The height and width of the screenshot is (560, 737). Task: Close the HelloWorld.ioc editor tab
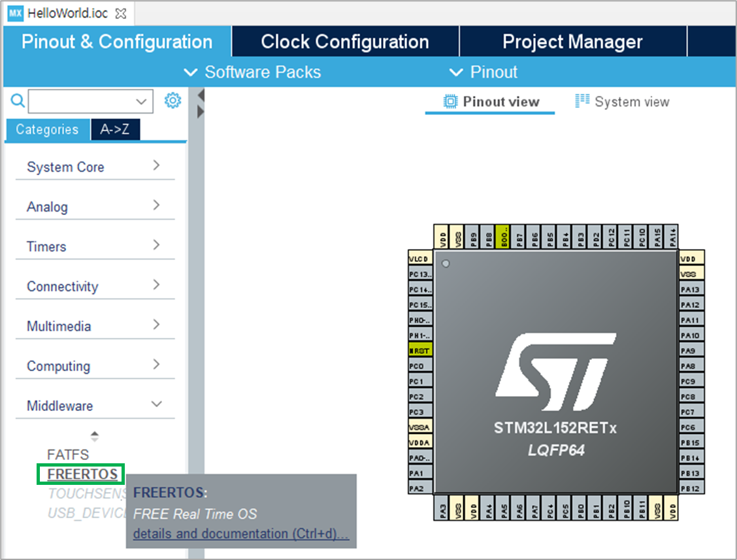coord(121,13)
